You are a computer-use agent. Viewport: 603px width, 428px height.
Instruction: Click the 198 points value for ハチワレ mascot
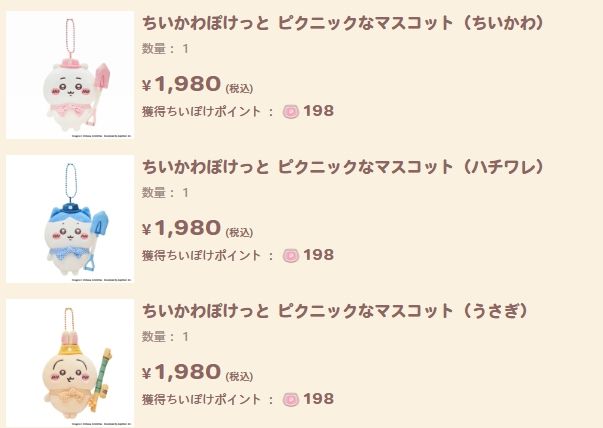(x=318, y=255)
